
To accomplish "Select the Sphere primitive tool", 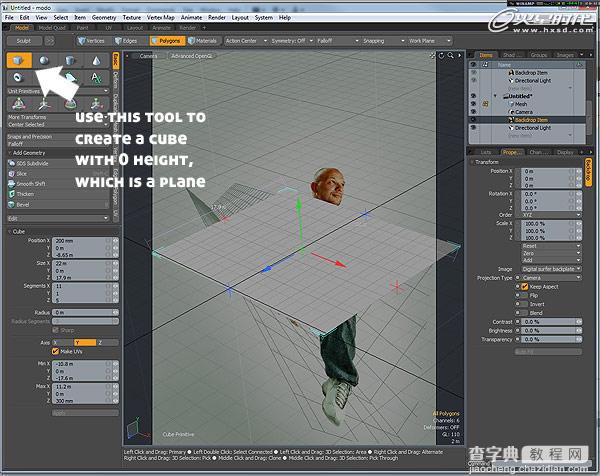I will click(44, 60).
